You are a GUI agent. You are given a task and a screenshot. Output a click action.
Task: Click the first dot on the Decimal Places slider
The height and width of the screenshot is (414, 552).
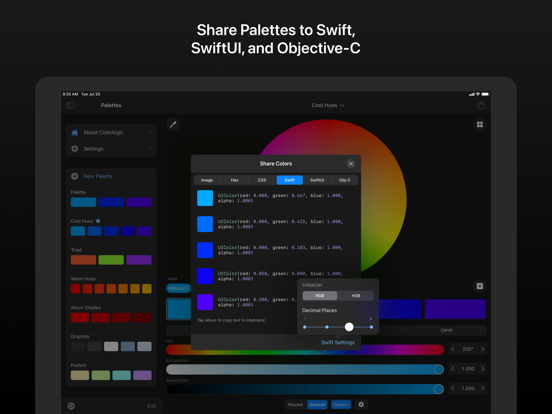(305, 327)
